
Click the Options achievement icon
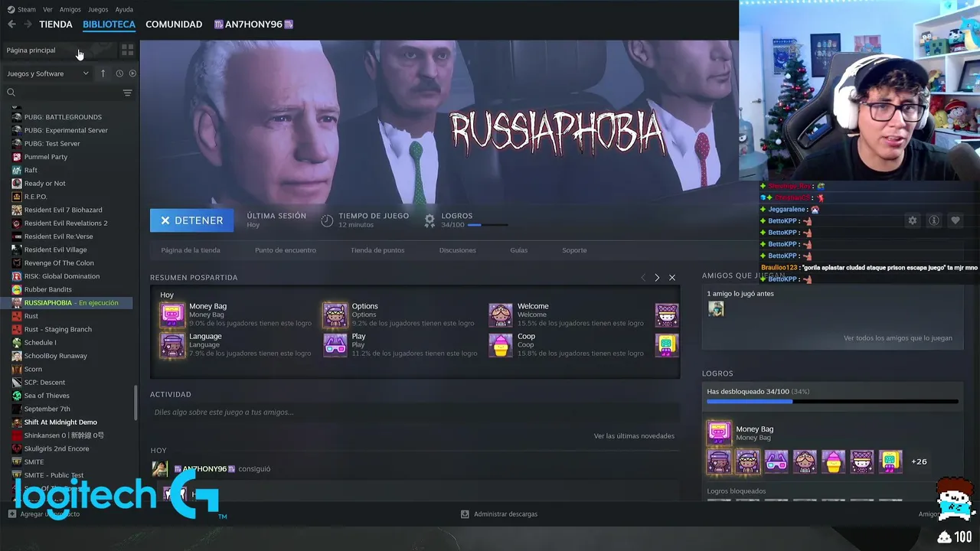point(335,315)
